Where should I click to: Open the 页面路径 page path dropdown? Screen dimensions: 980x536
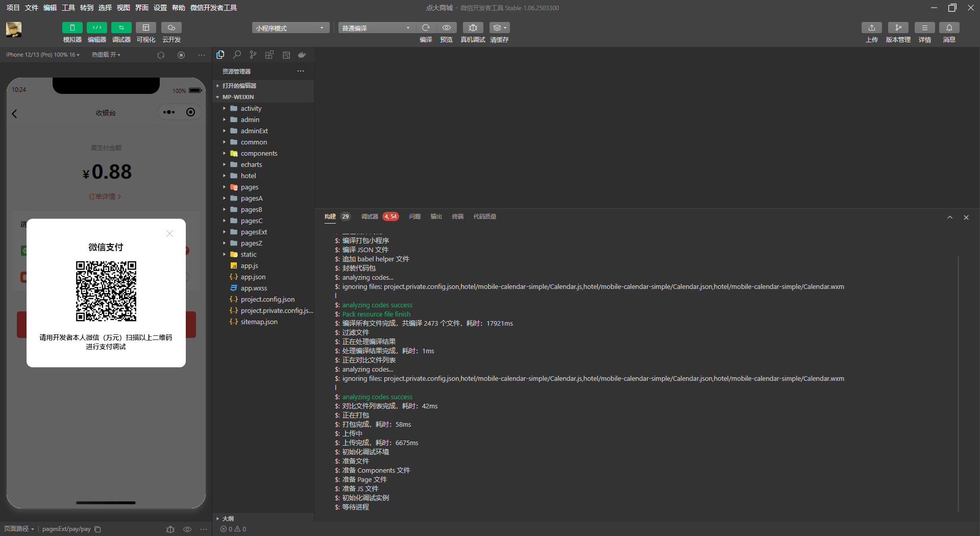tap(19, 529)
